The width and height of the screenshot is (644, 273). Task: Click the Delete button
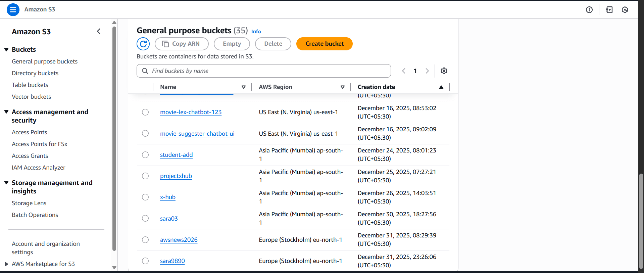coord(273,44)
